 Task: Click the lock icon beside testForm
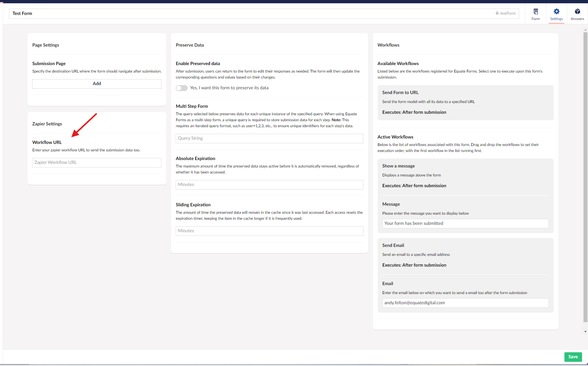point(497,13)
